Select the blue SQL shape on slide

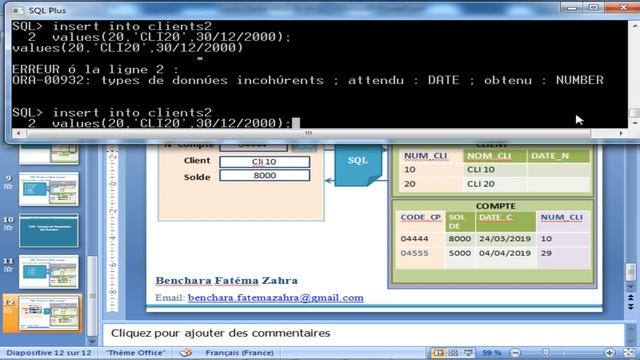(358, 165)
